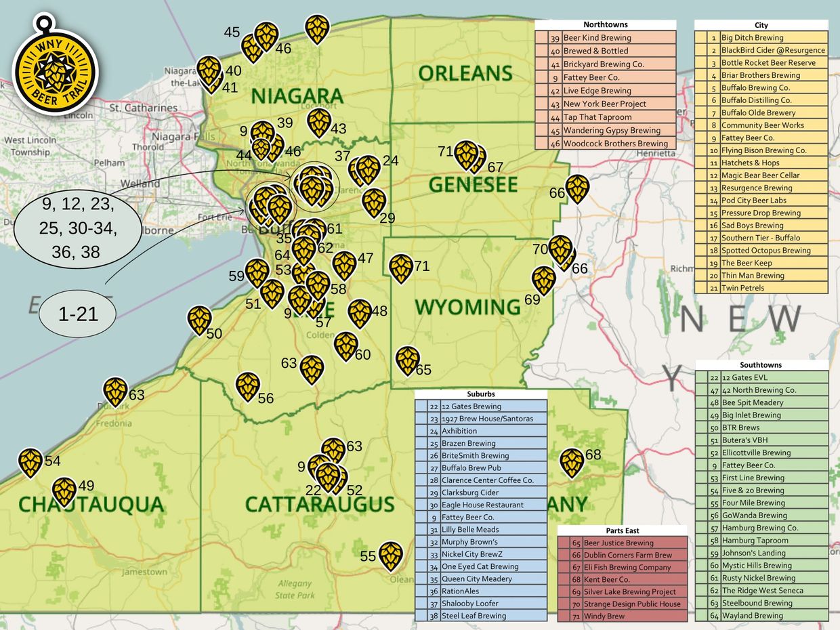This screenshot has width=840, height=630.
Task: Click the CHAUTAUQUA county label
Action: coord(91,505)
